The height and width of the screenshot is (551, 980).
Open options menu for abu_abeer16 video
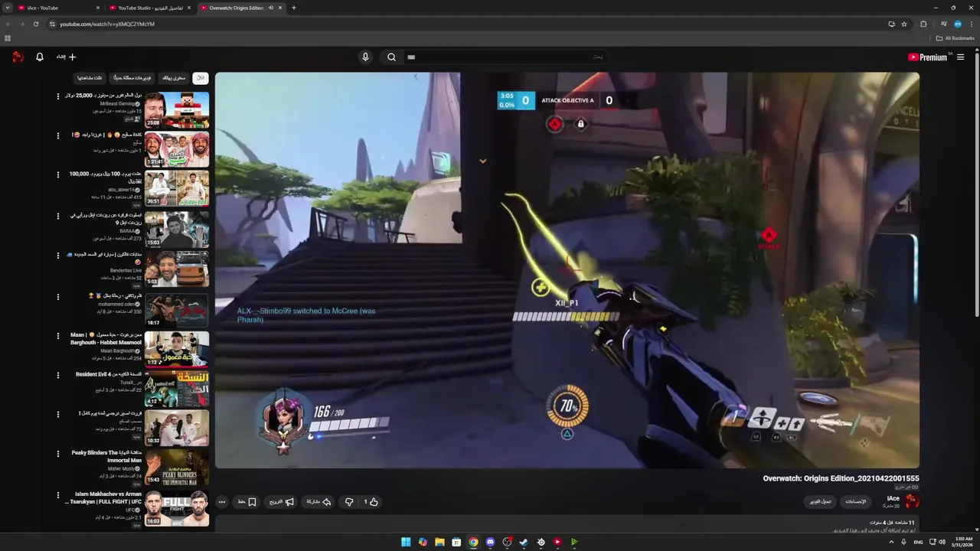click(x=57, y=174)
